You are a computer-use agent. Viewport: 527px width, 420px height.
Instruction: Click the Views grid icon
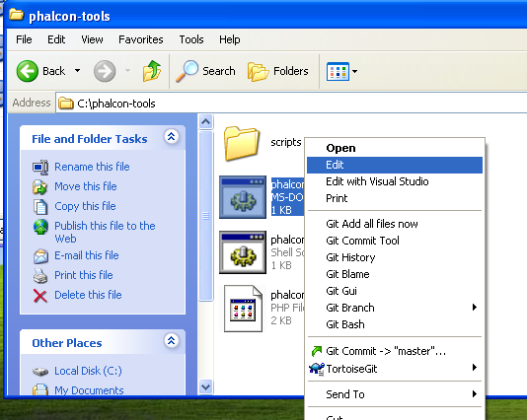click(x=338, y=71)
